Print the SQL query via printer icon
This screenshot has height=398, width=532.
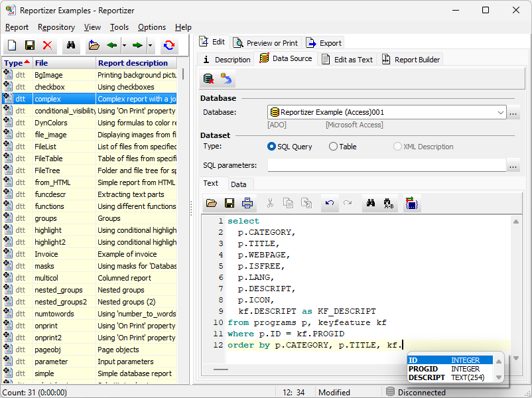click(247, 204)
